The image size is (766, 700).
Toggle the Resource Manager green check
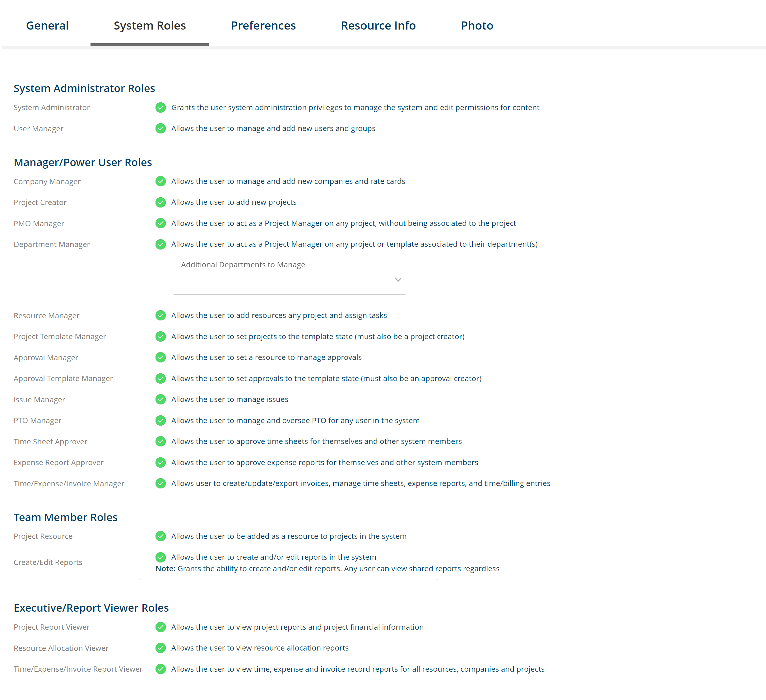[x=160, y=315]
